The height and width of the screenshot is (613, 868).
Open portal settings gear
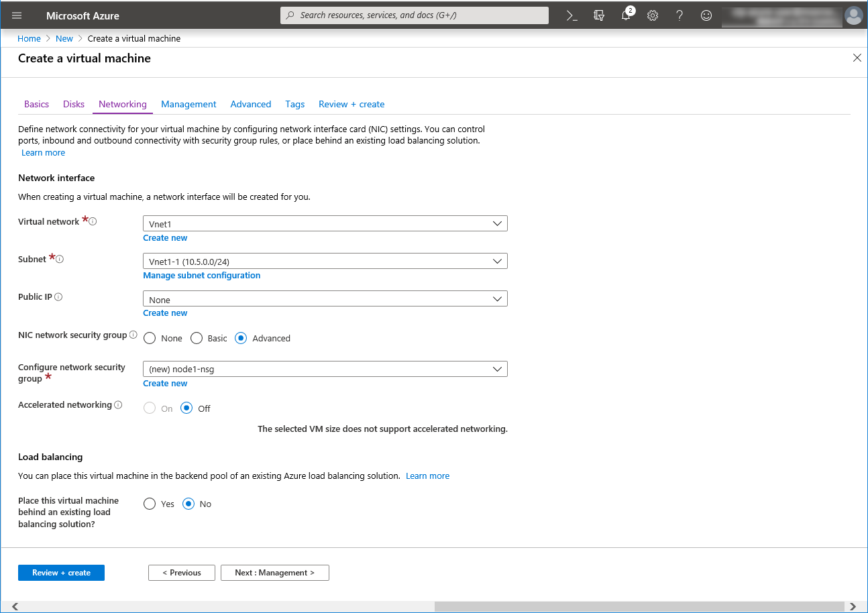653,15
